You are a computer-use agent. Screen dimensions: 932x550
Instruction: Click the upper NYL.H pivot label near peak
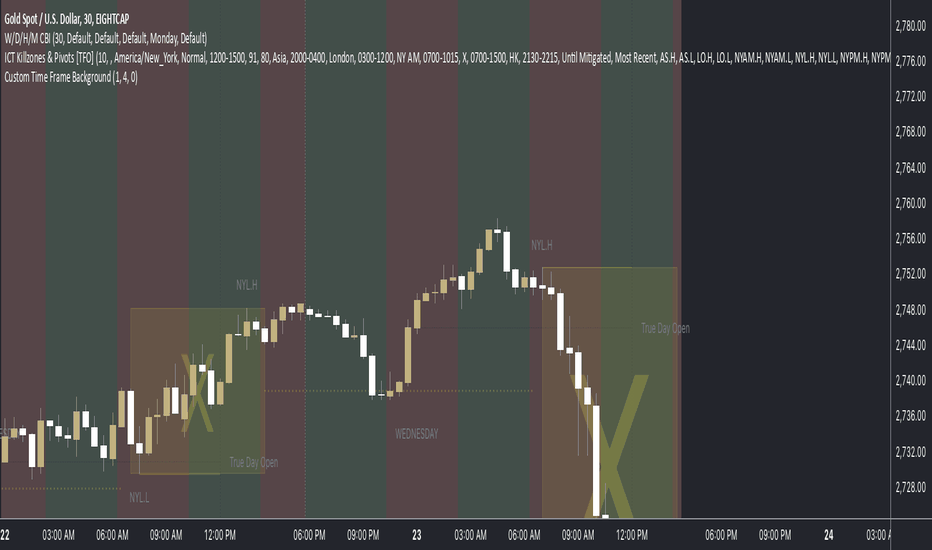[541, 245]
